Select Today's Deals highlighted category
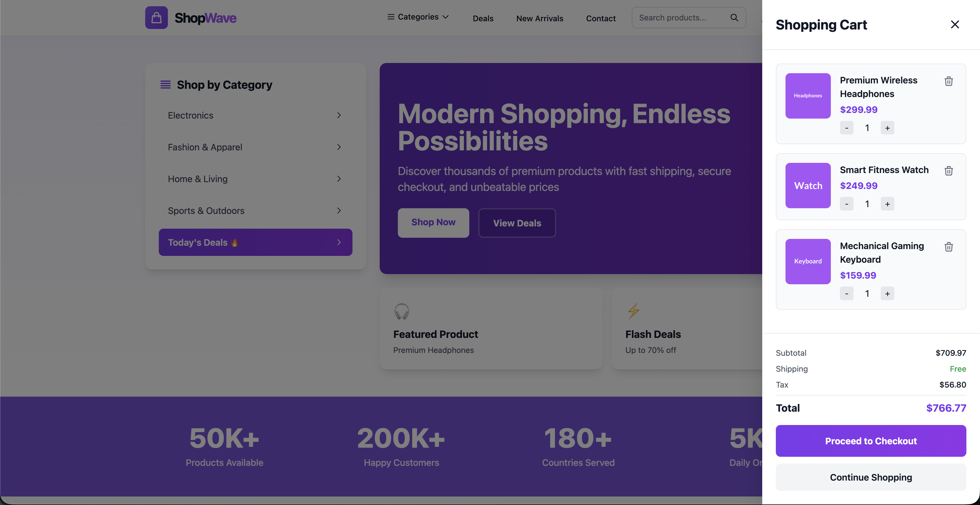This screenshot has height=505, width=980. [255, 242]
